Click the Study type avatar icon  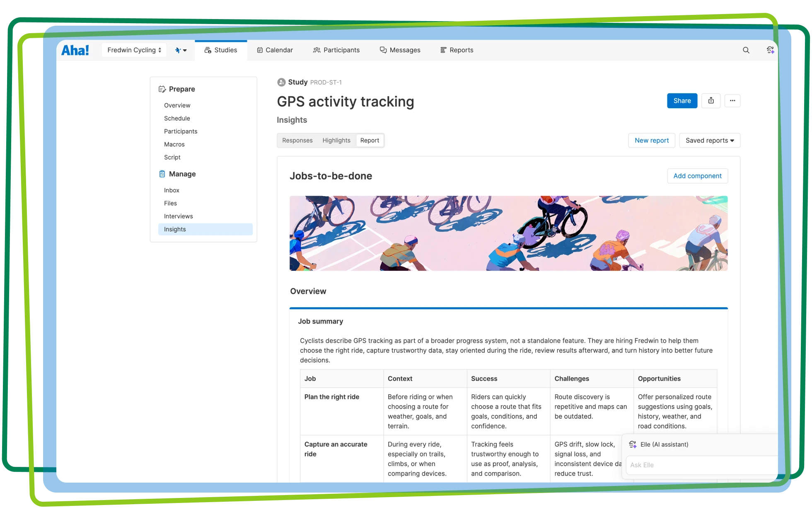(x=281, y=82)
